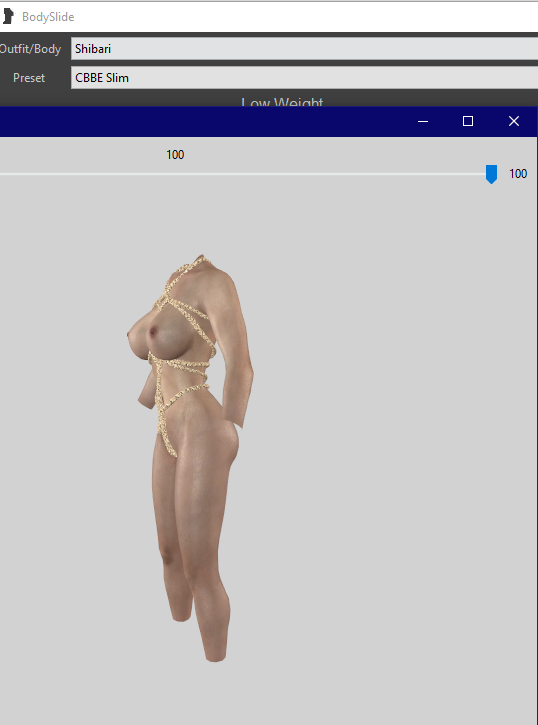Click the Low Weight heading

point(282,102)
